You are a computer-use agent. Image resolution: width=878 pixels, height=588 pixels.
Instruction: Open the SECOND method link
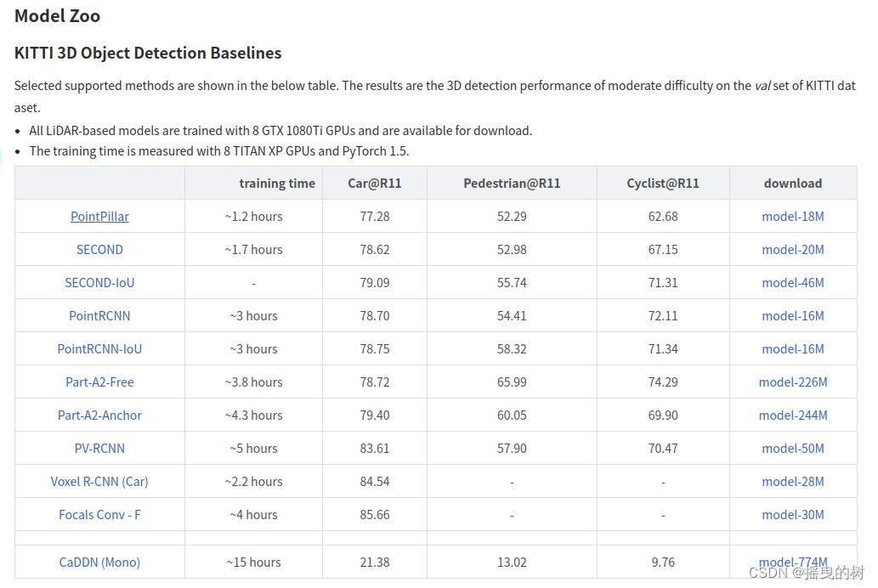[99, 249]
